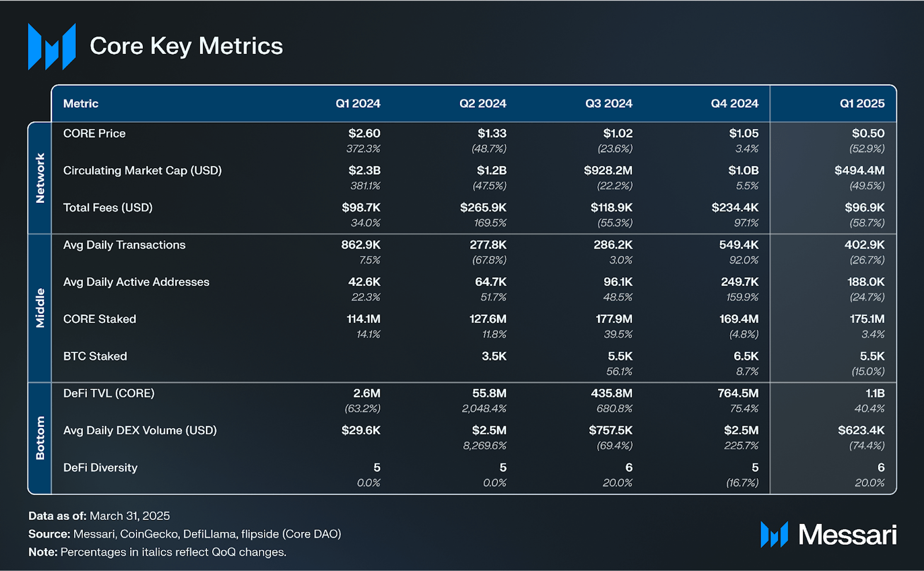Click the 'Bottom' section label

pyautogui.click(x=40, y=438)
